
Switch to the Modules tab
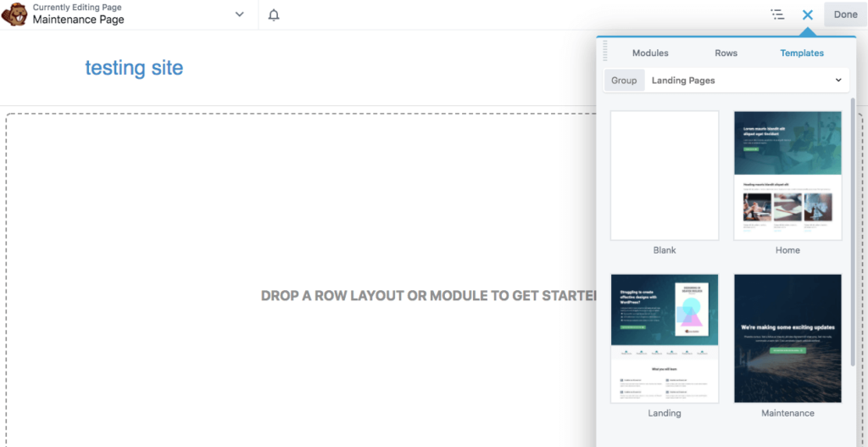[x=650, y=53]
